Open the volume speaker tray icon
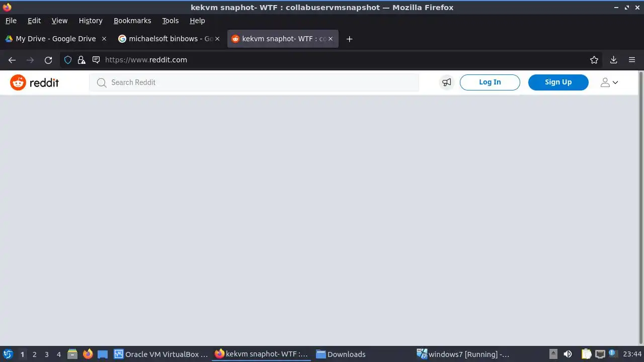644x362 pixels. 568,354
